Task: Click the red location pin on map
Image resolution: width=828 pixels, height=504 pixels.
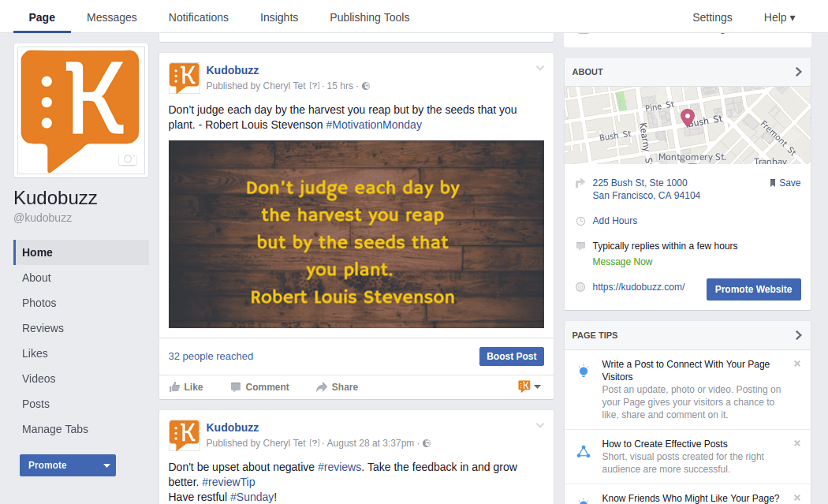Action: [688, 118]
